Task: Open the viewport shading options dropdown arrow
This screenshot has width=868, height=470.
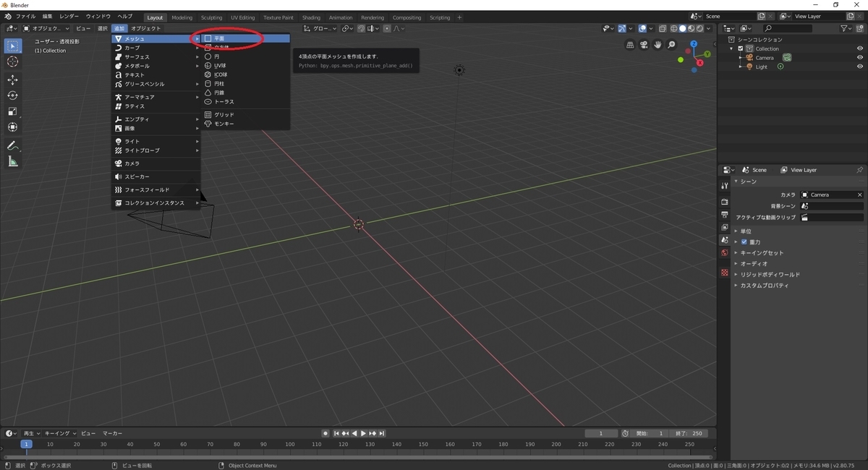Action: [x=708, y=28]
